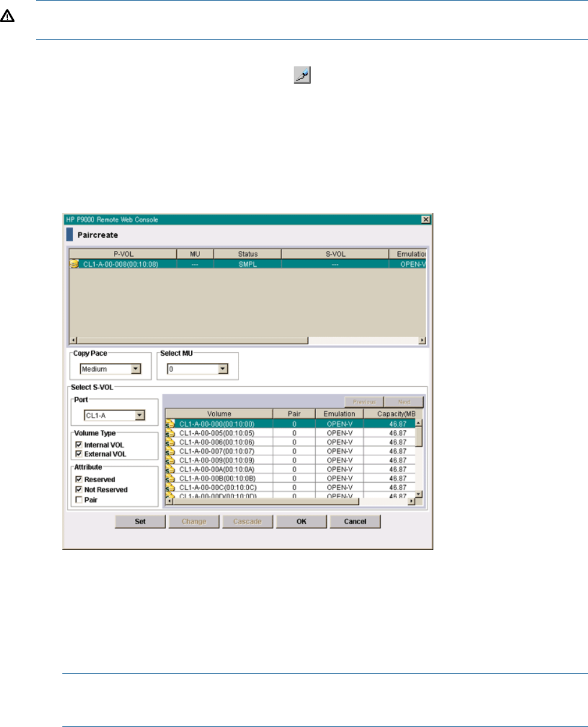Select volume CL1-A-00-005(00:10:05)
The height and width of the screenshot is (727, 588).
tap(290, 433)
